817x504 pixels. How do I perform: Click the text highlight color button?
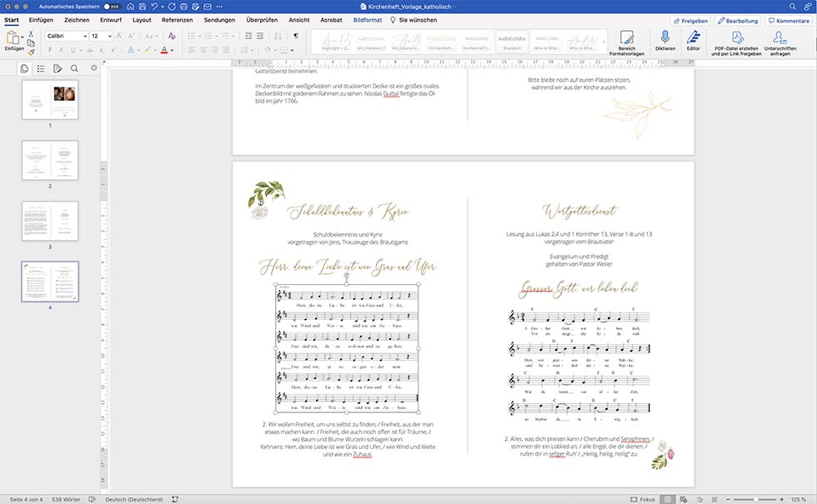148,50
